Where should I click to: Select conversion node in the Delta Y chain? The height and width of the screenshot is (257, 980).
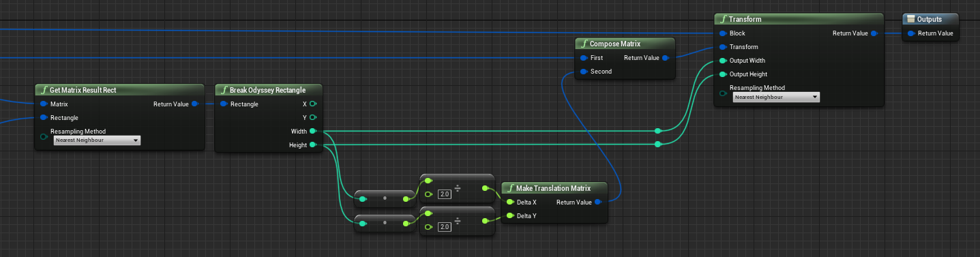click(385, 223)
